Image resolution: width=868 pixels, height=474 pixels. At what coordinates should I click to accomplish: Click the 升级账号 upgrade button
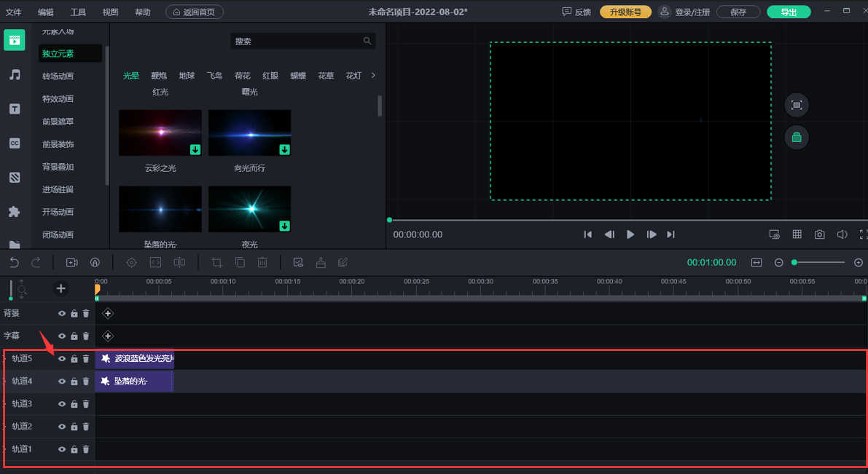pyautogui.click(x=625, y=12)
